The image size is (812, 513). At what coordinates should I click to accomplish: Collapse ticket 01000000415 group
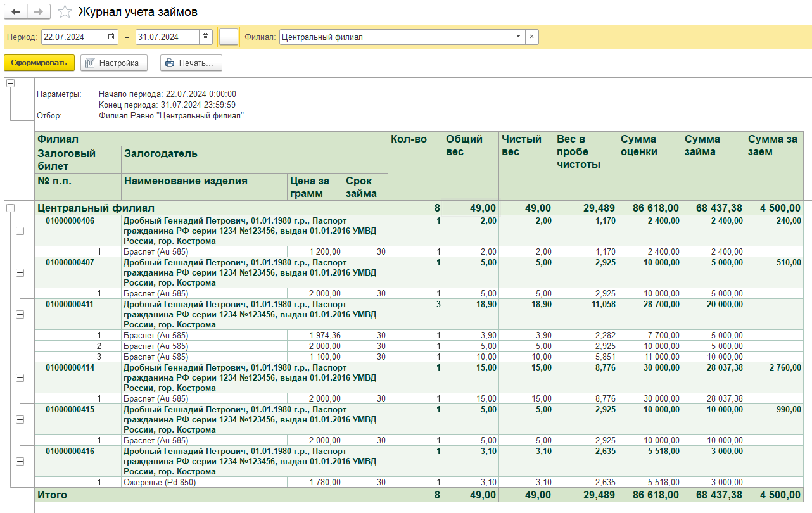click(x=20, y=419)
